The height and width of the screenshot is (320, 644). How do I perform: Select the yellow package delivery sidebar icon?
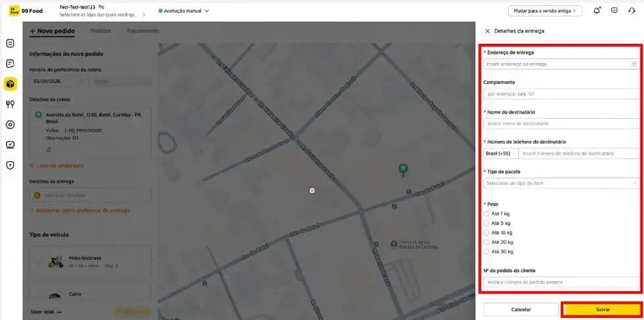11,84
